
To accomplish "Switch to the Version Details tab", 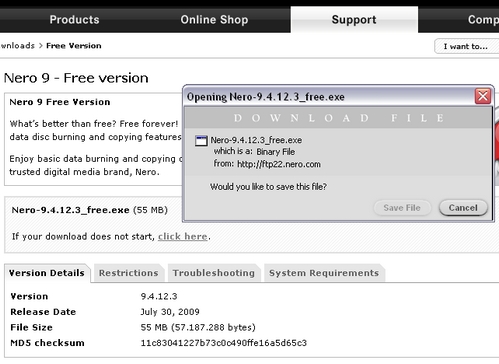I will [x=47, y=273].
